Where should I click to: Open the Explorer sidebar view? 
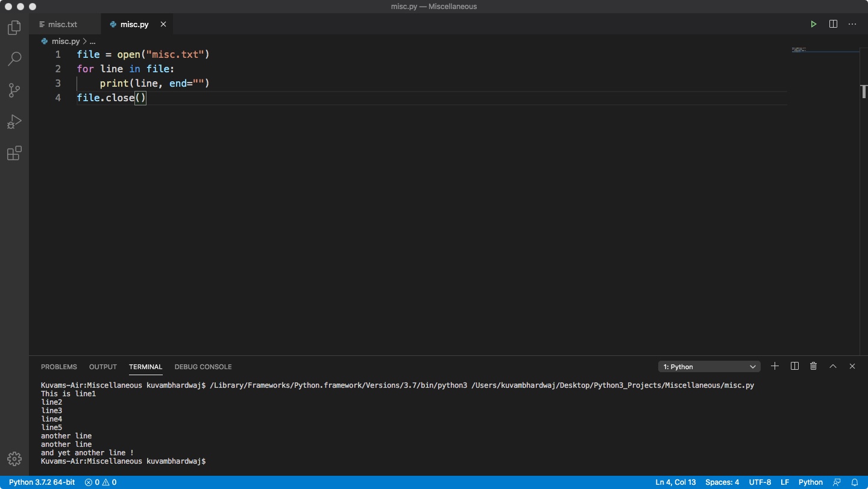14,27
